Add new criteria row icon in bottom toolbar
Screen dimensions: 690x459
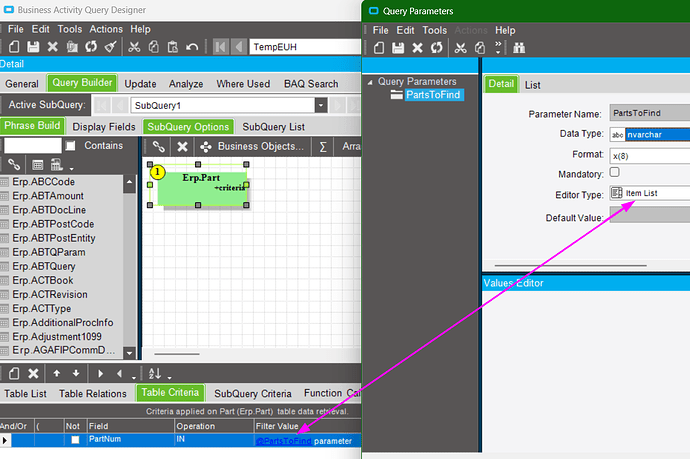click(14, 374)
